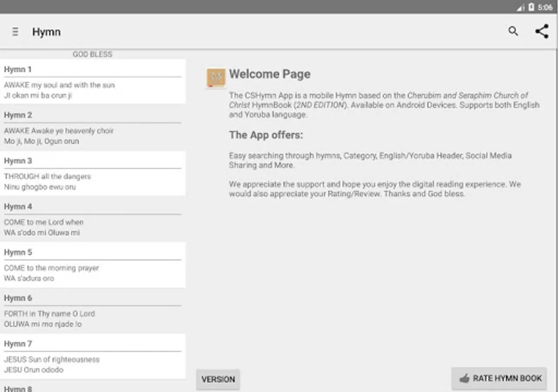Click 'The App offers:' subheading

click(266, 135)
